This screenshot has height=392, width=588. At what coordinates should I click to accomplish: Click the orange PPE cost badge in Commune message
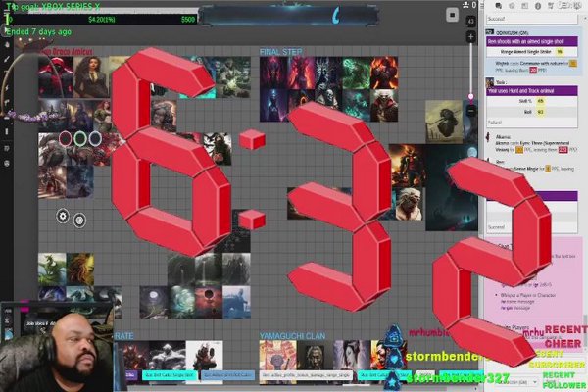[573, 64]
